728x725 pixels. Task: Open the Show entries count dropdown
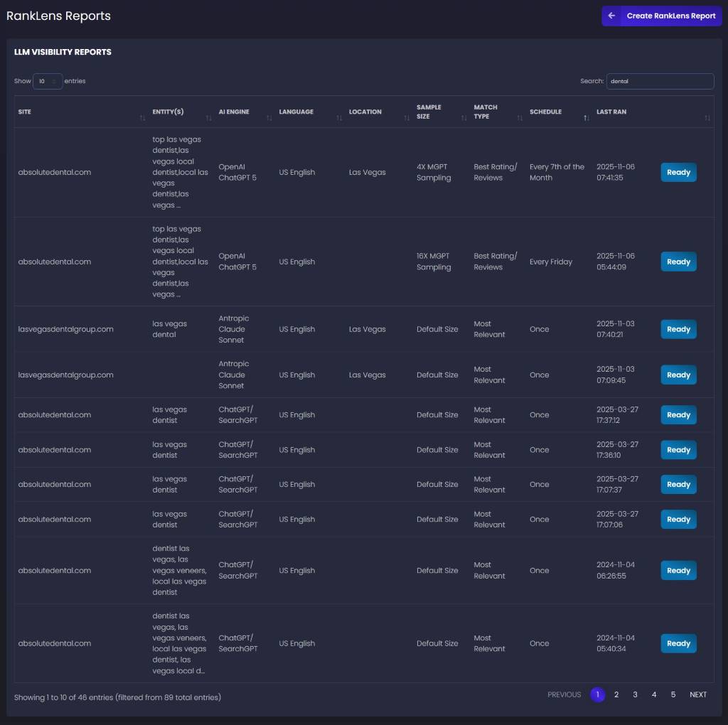pyautogui.click(x=48, y=81)
